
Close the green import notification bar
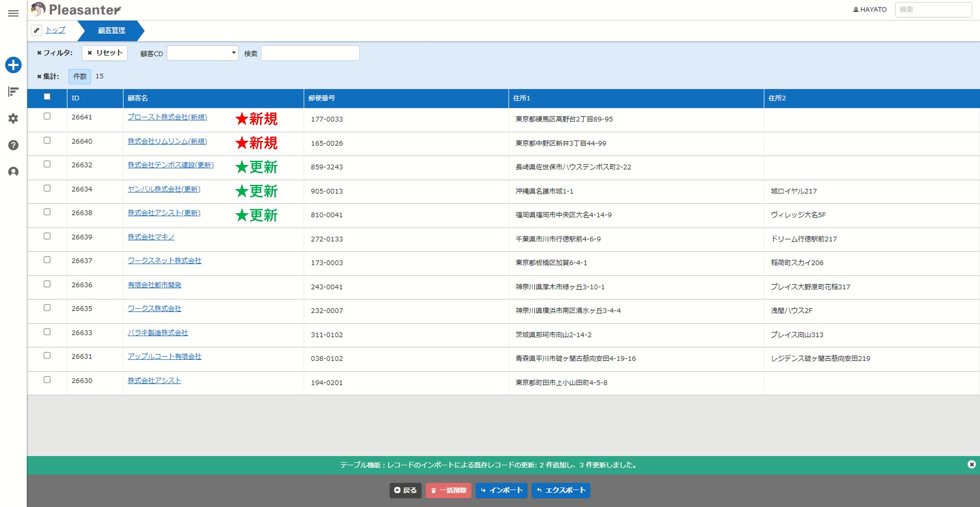971,464
